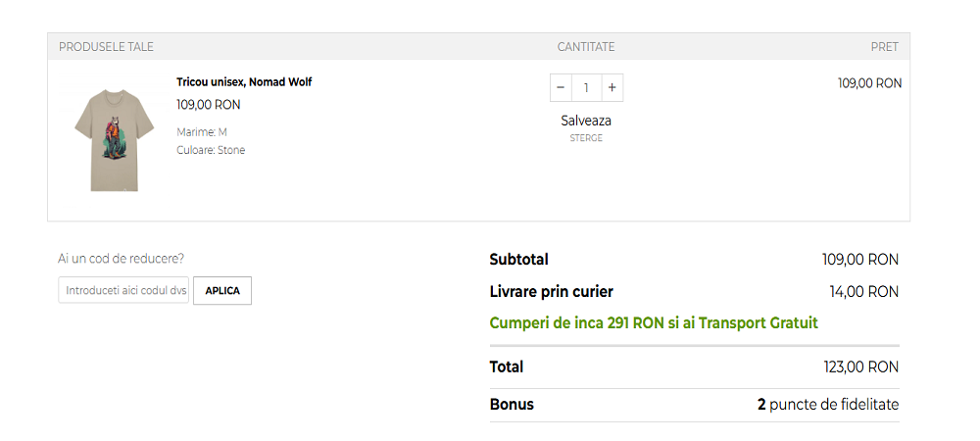
Task: Click the 'Ai un cod de reducere?' label
Action: pos(122,259)
